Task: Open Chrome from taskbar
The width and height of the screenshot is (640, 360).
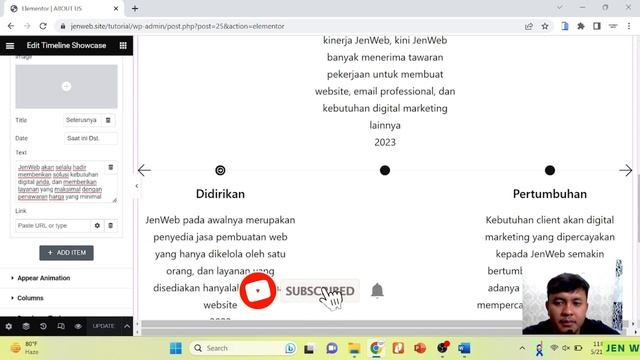Action: [x=376, y=348]
